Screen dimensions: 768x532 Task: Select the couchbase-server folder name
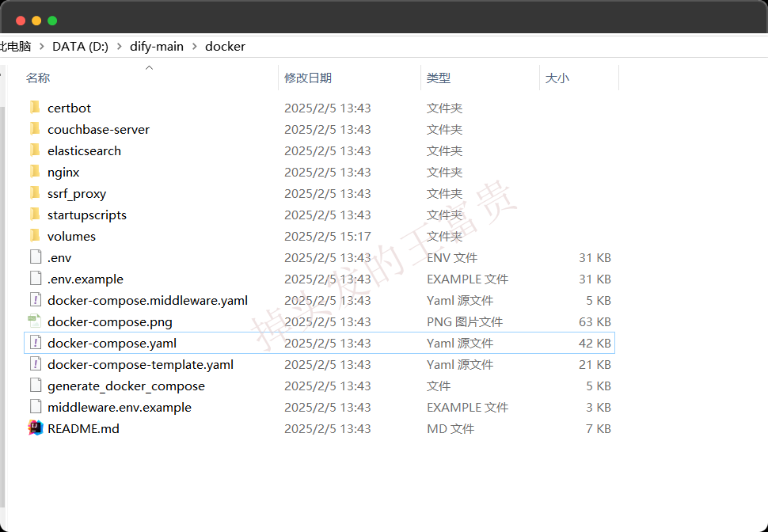[98, 129]
